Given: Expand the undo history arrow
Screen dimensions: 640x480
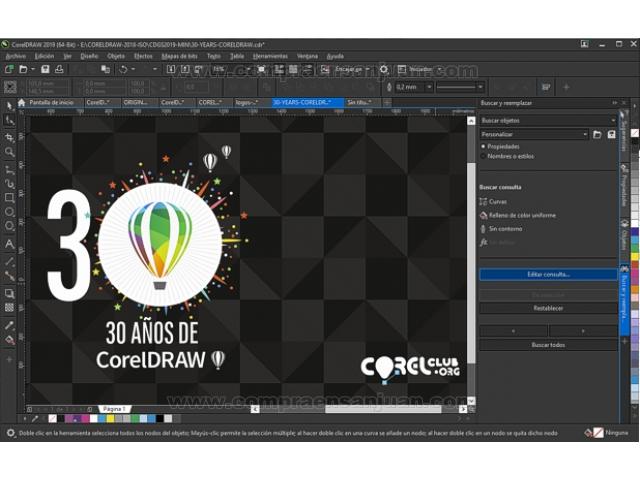Looking at the screenshot, I should 133,69.
